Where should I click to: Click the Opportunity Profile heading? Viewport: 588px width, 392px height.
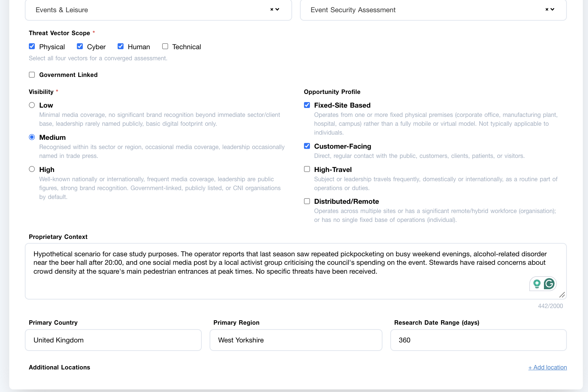point(332,92)
